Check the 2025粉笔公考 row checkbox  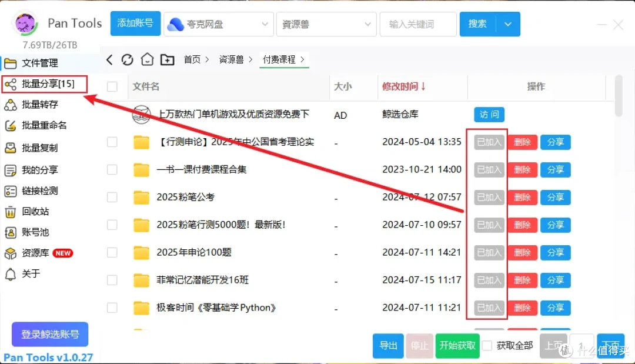pos(112,197)
